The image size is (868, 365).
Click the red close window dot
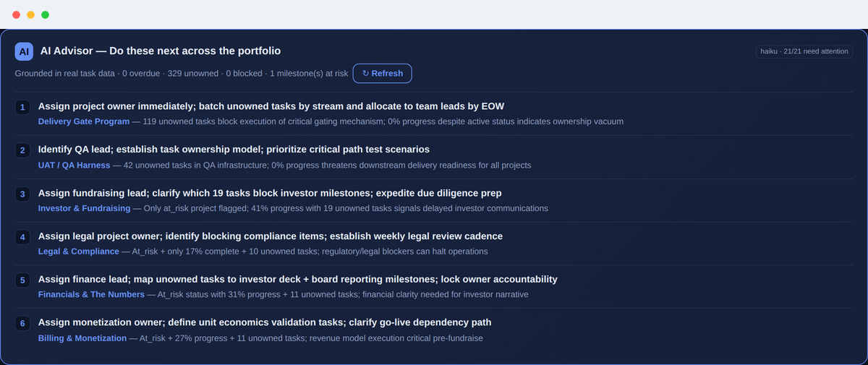pos(17,14)
